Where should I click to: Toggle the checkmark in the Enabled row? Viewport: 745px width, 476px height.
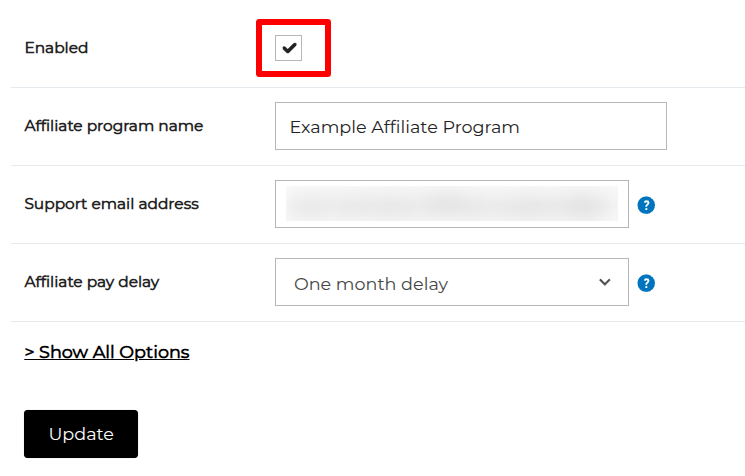288,47
